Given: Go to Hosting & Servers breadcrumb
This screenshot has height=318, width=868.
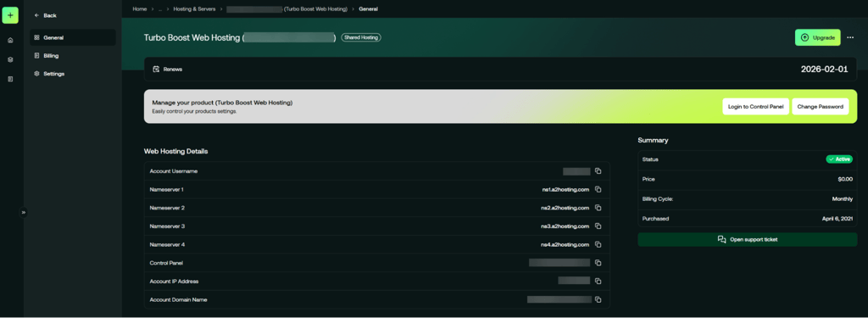Looking at the screenshot, I should [194, 8].
